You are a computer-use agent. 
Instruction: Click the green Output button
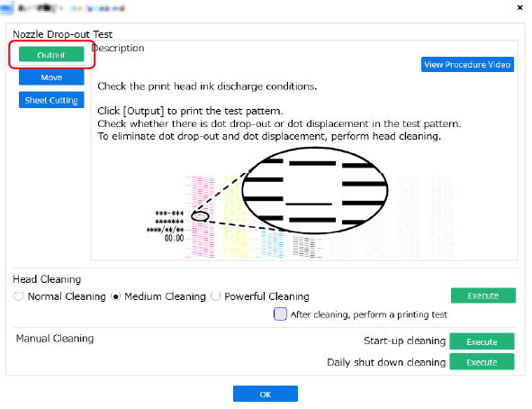tap(51, 54)
